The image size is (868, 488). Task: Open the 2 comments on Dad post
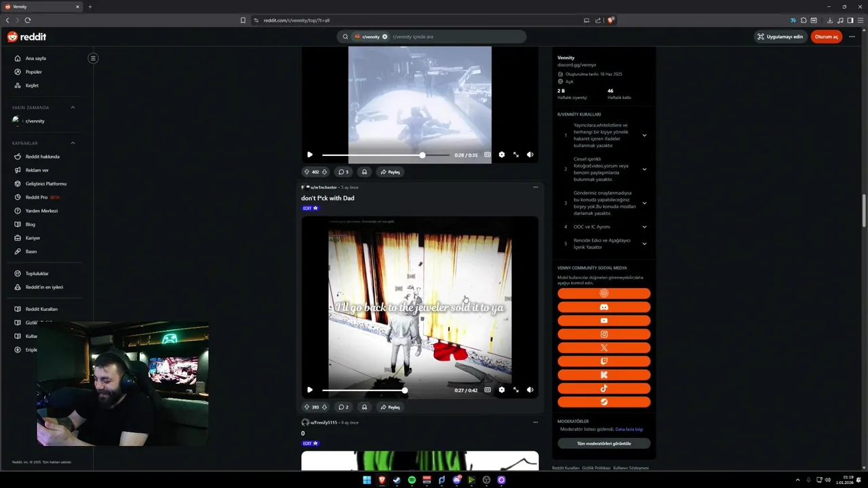click(343, 407)
